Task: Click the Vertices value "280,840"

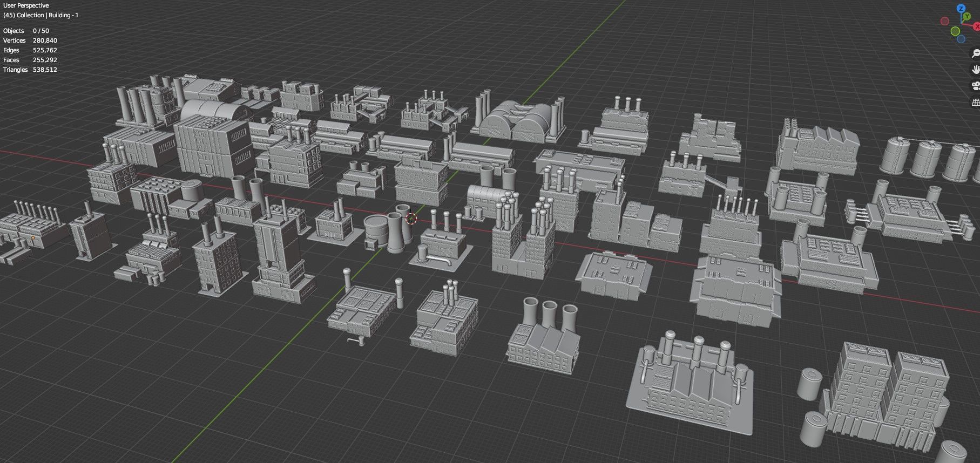Action: click(x=45, y=40)
